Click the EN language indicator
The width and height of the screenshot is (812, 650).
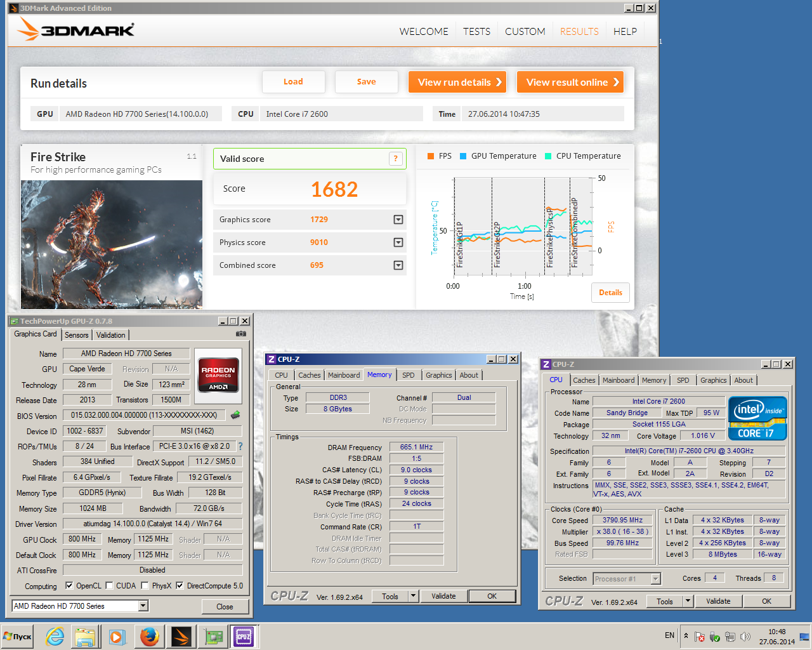pos(670,635)
